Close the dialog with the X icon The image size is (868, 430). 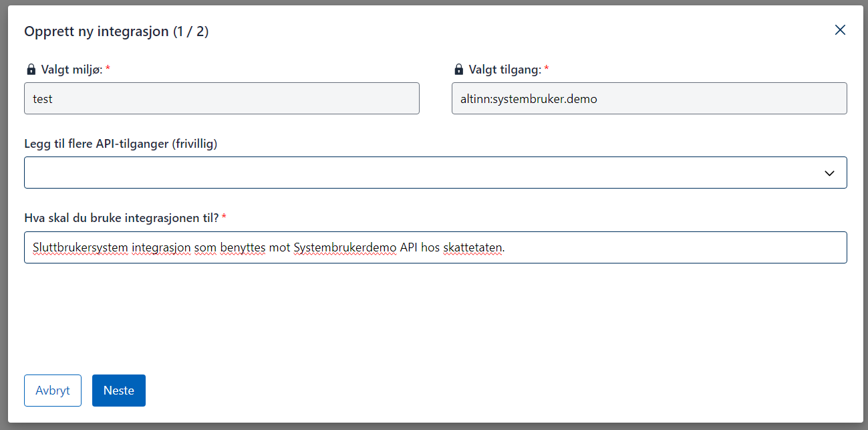click(840, 30)
